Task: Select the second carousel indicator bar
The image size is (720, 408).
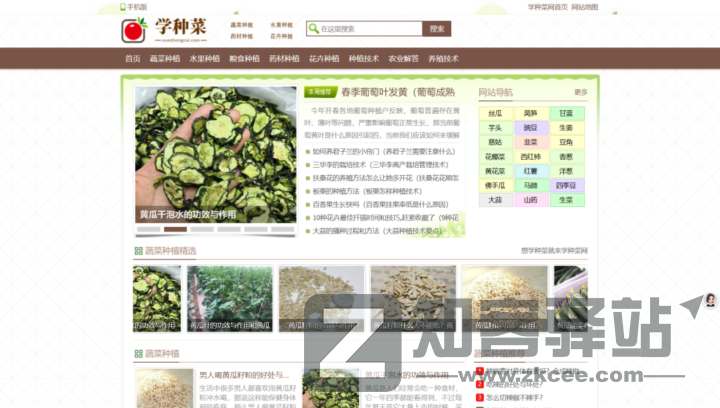Action: 175,229
